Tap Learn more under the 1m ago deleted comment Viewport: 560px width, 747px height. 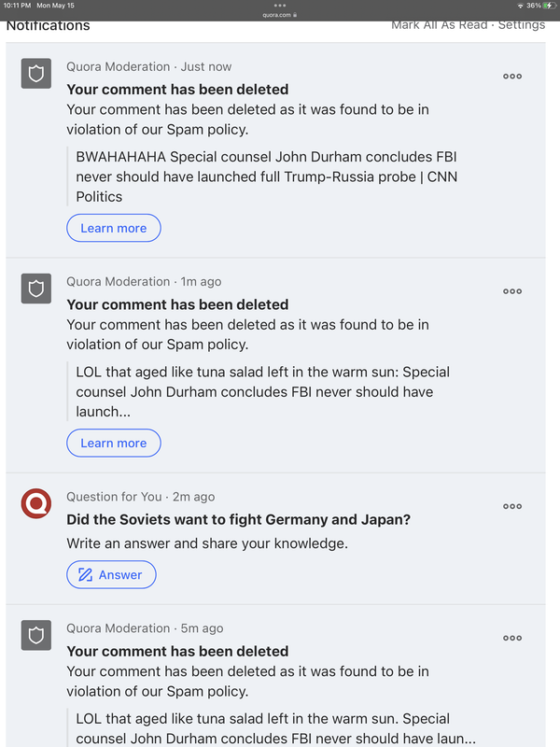(x=114, y=443)
